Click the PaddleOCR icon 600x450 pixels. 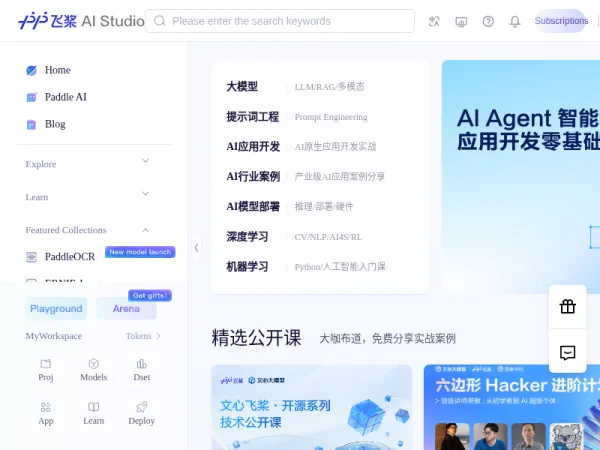pyautogui.click(x=31, y=257)
